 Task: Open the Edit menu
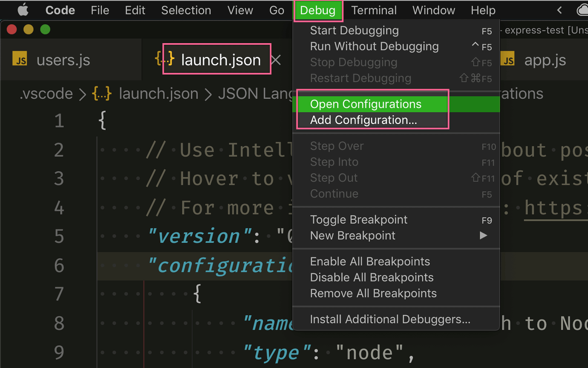pos(135,10)
